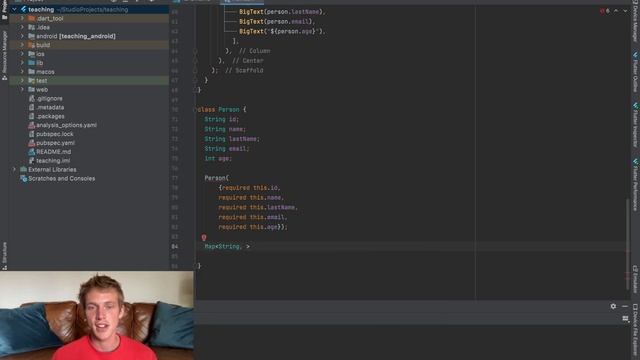This screenshot has height=360, width=640.
Task: Click the build folder icon
Action: pyautogui.click(x=31, y=45)
